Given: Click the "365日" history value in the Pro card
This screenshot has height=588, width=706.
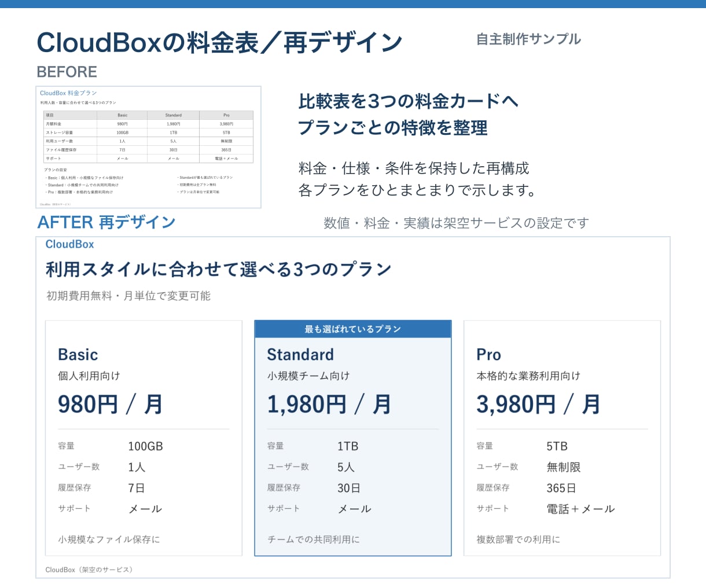Looking at the screenshot, I should click(561, 488).
